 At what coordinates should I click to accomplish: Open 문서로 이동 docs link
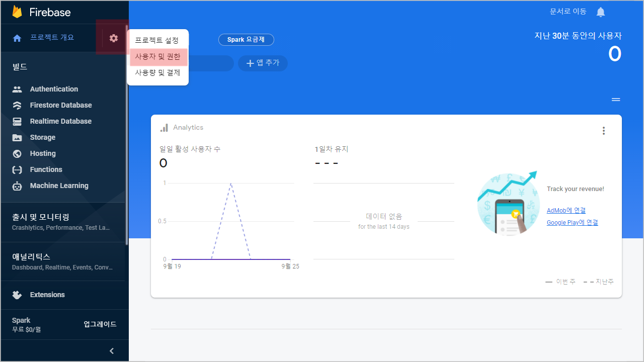point(568,12)
